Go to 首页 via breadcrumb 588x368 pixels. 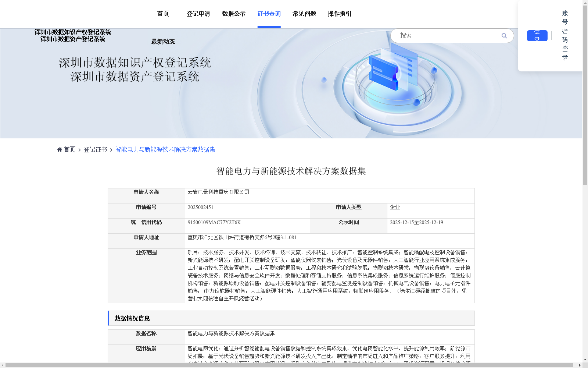[69, 149]
